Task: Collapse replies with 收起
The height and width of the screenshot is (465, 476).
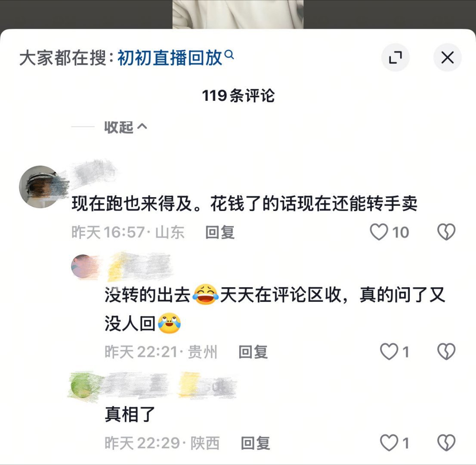Action: pos(119,127)
